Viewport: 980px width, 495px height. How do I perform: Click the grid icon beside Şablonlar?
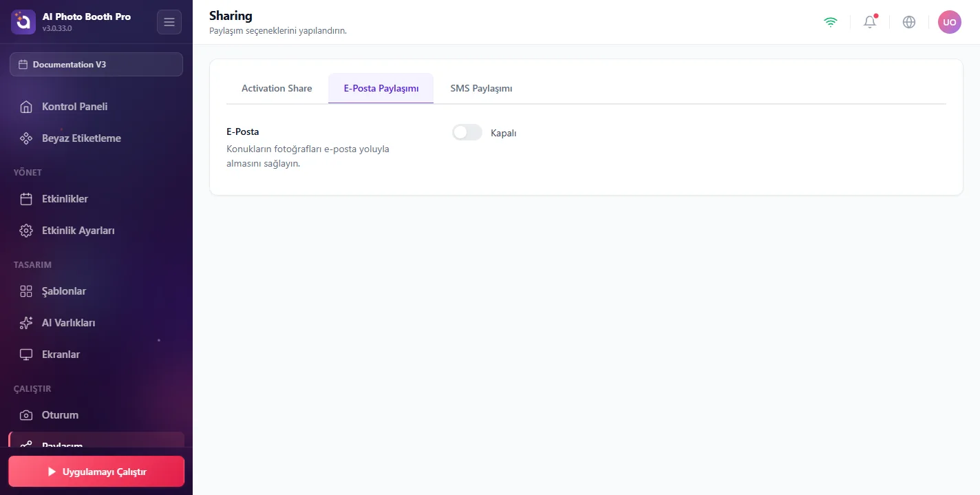pos(26,291)
